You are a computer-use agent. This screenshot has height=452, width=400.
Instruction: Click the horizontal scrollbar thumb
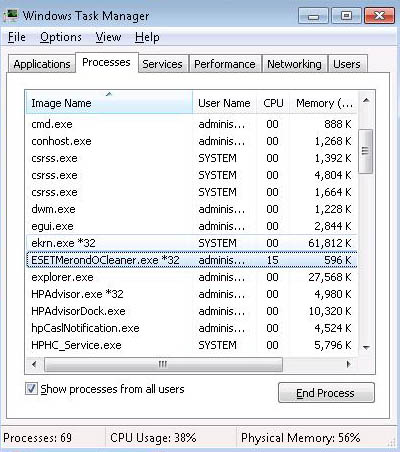pyautogui.click(x=163, y=364)
